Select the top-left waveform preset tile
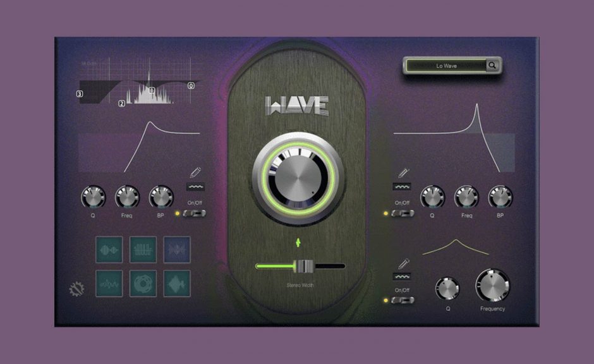 (x=109, y=250)
